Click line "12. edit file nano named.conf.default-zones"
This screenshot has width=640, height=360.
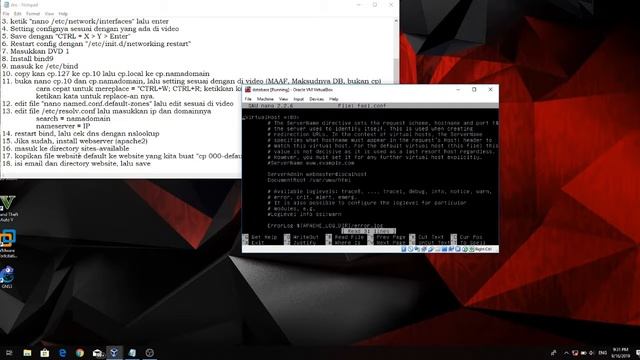[118, 104]
